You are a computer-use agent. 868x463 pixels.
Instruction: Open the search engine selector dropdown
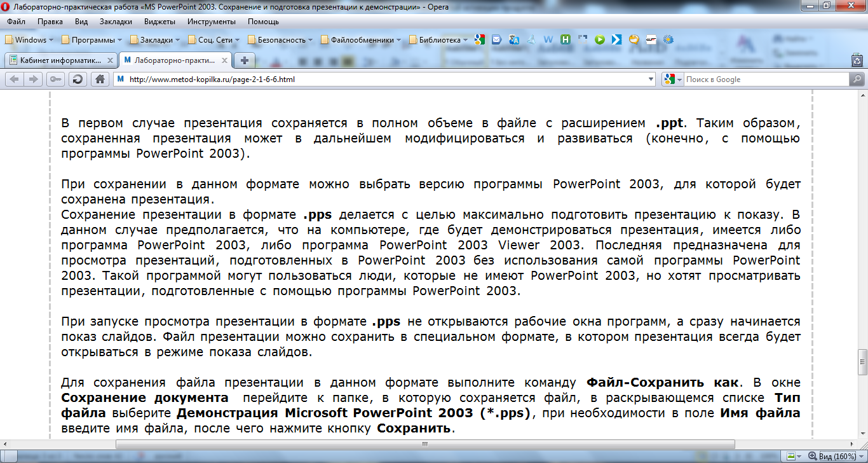click(672, 79)
